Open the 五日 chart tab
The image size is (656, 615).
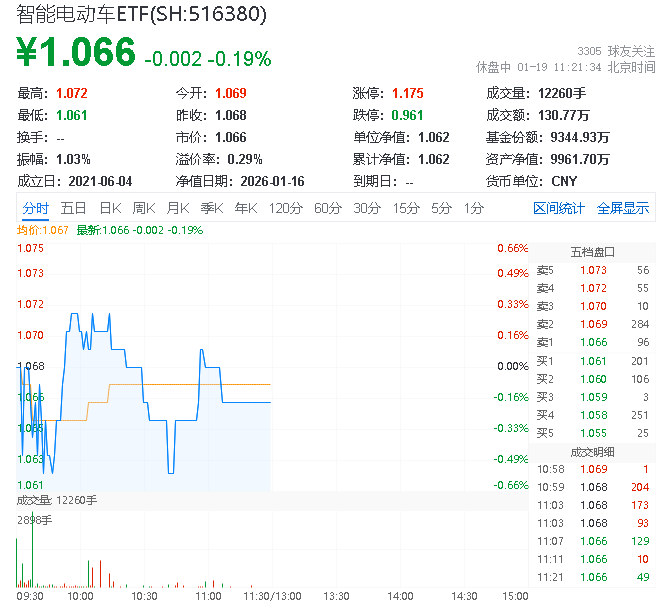coord(73,208)
